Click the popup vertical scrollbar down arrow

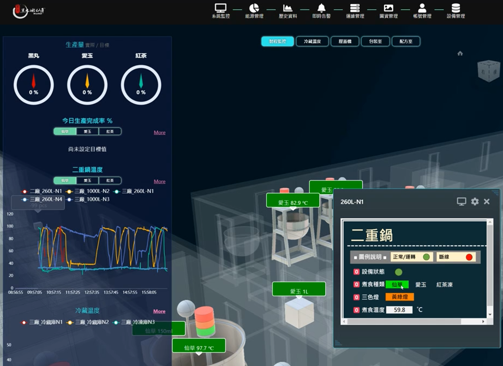coord(490,314)
